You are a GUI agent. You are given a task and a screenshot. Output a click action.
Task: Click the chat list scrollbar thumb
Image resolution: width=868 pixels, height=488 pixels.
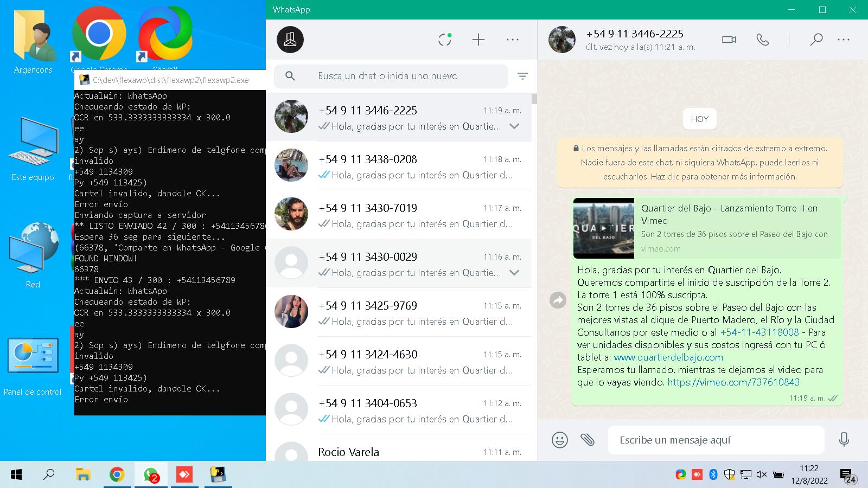(534, 99)
